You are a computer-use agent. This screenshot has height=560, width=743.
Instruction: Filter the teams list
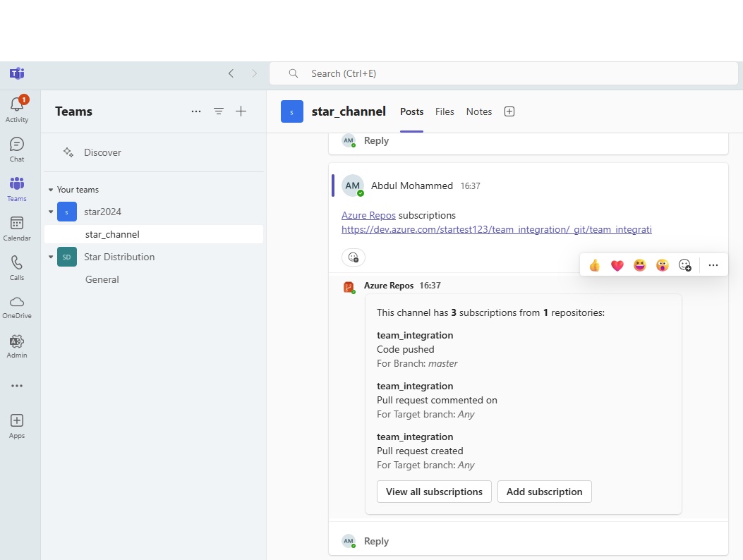click(219, 111)
